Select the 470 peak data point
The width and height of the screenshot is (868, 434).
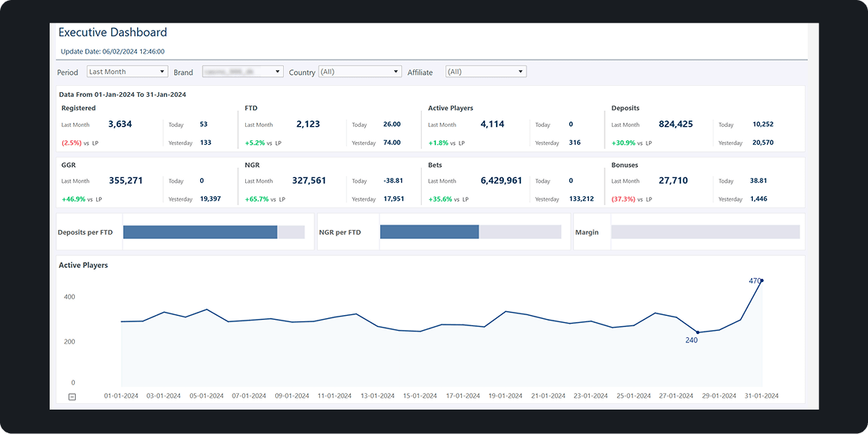pos(761,280)
